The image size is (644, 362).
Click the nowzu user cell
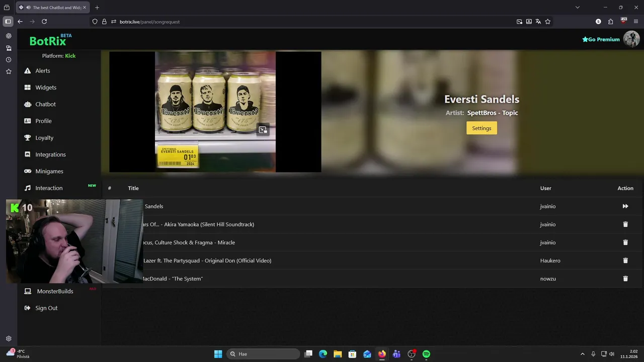(x=548, y=279)
